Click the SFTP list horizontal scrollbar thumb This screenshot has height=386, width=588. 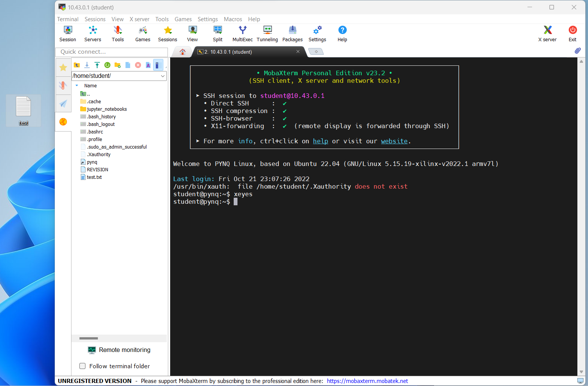[x=88, y=338]
